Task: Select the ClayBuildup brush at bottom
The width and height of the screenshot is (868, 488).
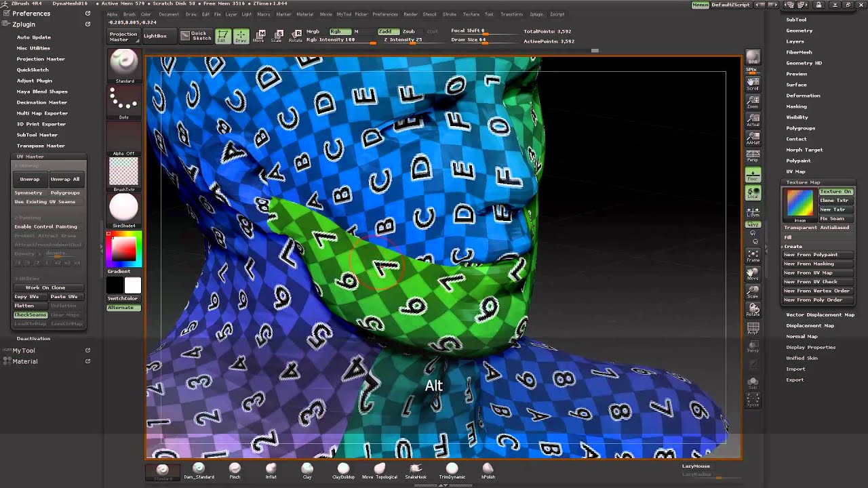Action: [343, 471]
